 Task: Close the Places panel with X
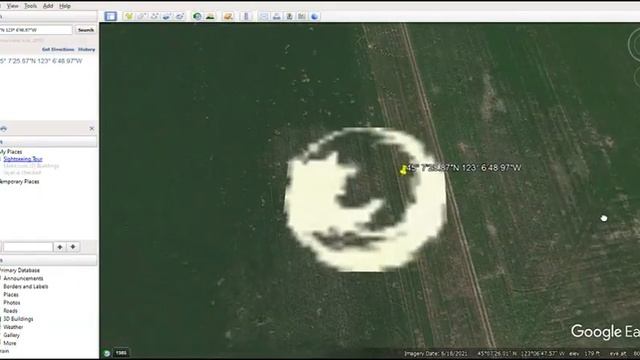tap(92, 129)
